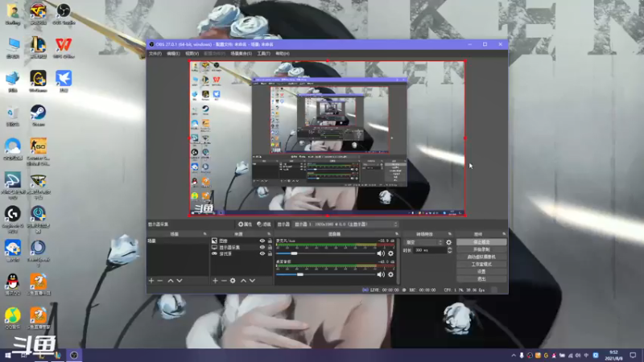Adjust the 麦克风/Aux volume slider
Screen dimensions: 644x362
[294, 253]
